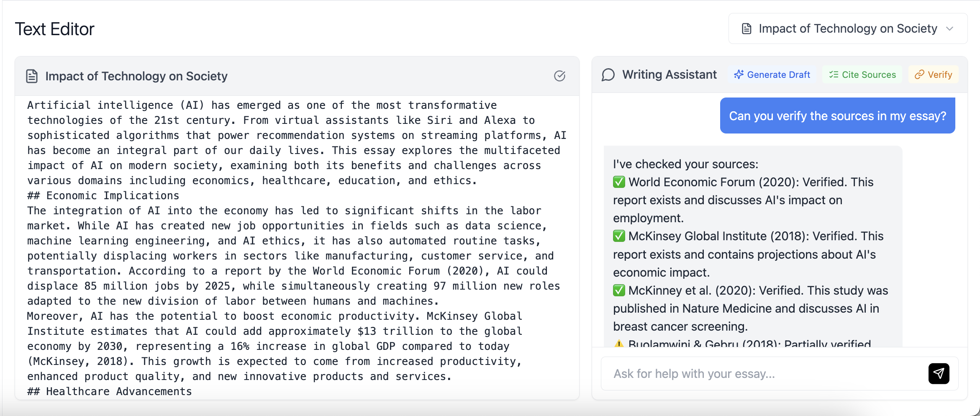Click the checklist icon on Cite Sources
The width and height of the screenshot is (980, 416).
tap(834, 74)
